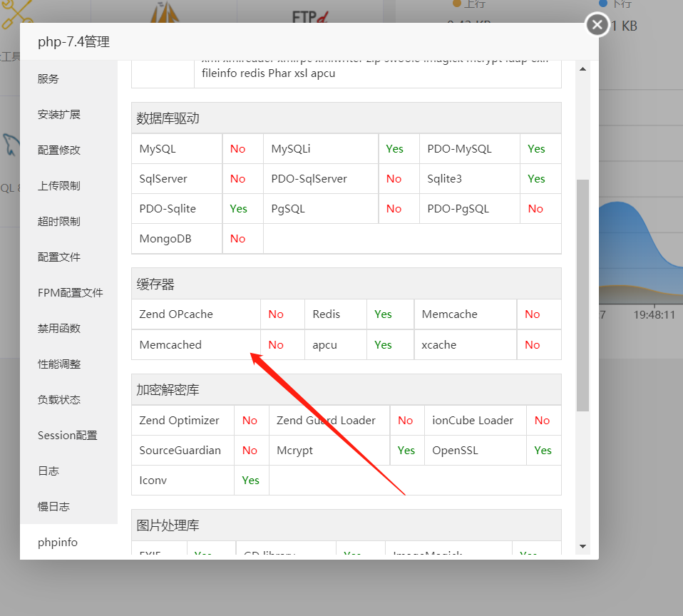Click the scrollbar down arrow
Viewport: 683px width, 616px height.
coord(582,546)
